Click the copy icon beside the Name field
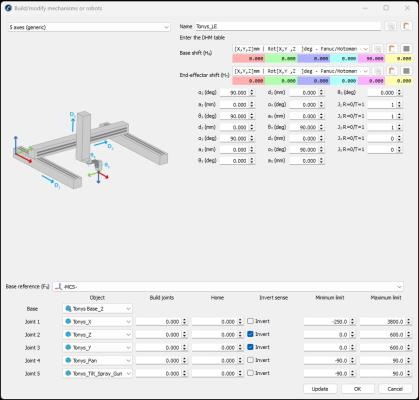 tap(392, 26)
